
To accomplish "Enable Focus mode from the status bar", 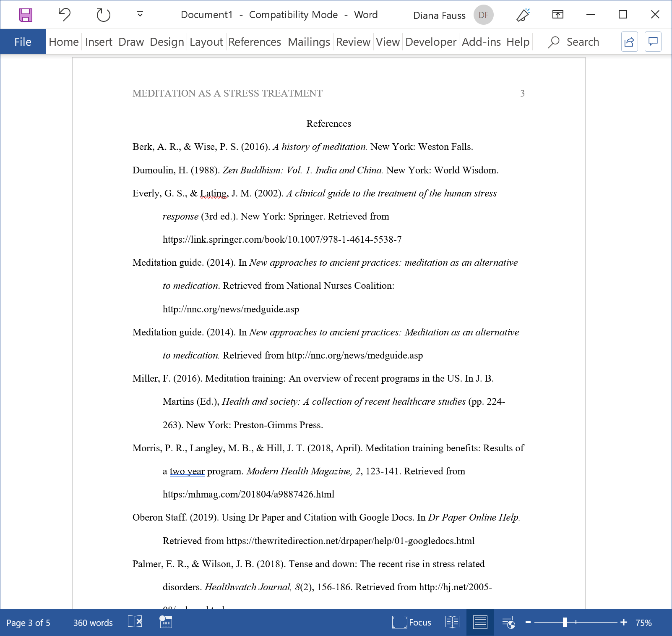I will [412, 623].
